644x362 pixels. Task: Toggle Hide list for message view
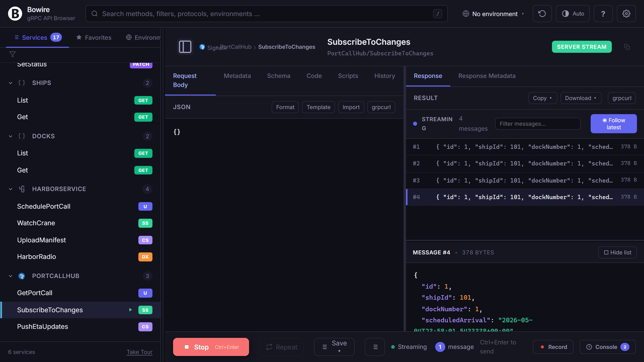[618, 252]
